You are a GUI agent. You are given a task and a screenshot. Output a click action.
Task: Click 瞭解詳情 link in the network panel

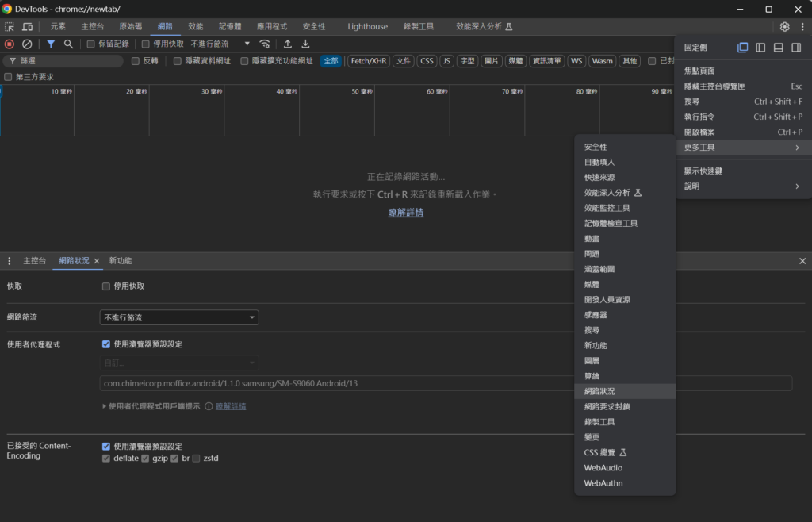point(406,213)
